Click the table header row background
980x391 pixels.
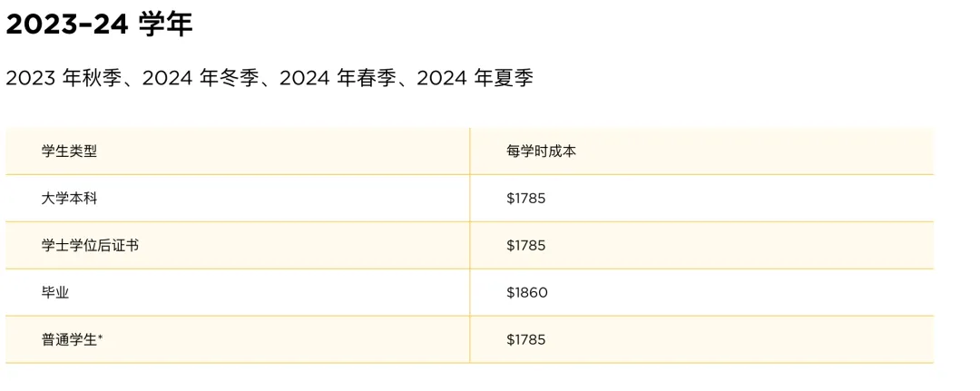(469, 152)
